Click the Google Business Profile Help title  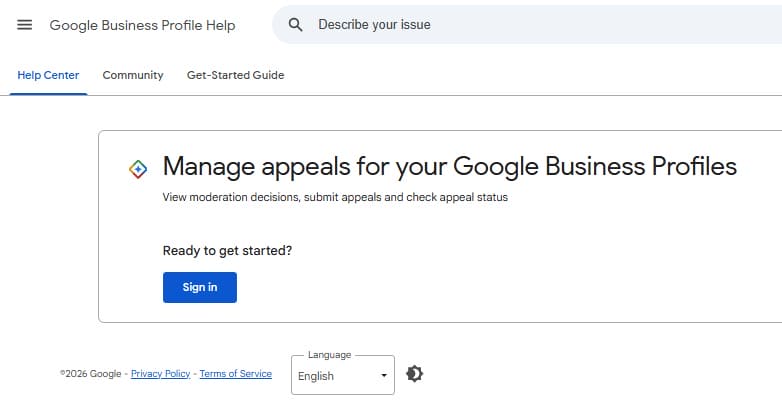click(142, 25)
